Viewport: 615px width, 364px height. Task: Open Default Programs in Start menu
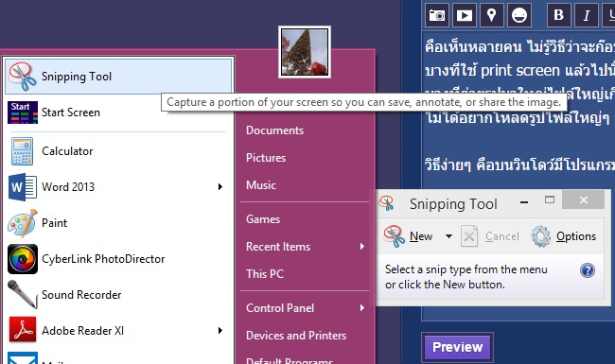pyautogui.click(x=290, y=360)
